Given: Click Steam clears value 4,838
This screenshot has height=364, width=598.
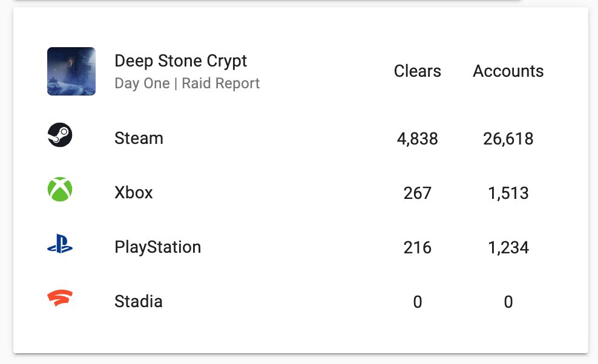Looking at the screenshot, I should pos(417,139).
